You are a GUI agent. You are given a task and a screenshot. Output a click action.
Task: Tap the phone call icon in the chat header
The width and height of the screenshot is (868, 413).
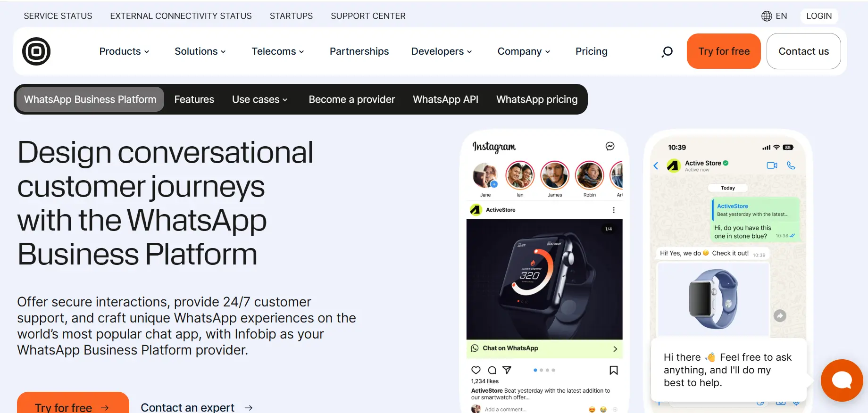(x=791, y=165)
